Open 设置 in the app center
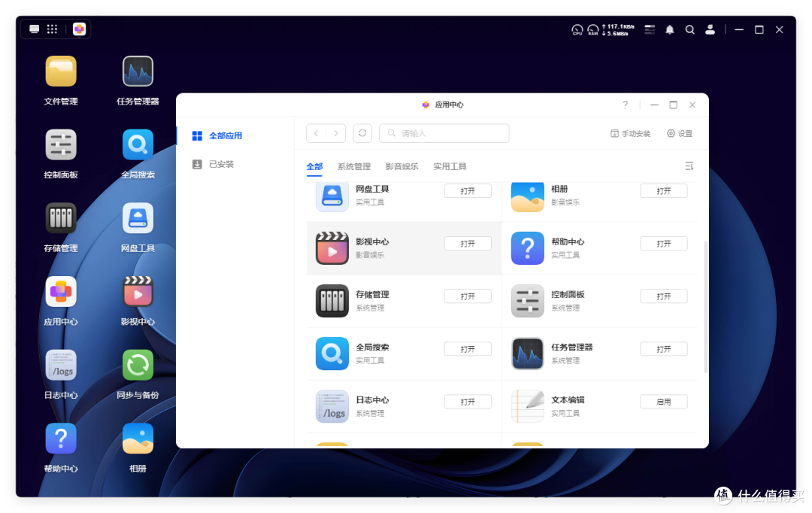Viewport: 812px width, 513px height. coord(680,134)
